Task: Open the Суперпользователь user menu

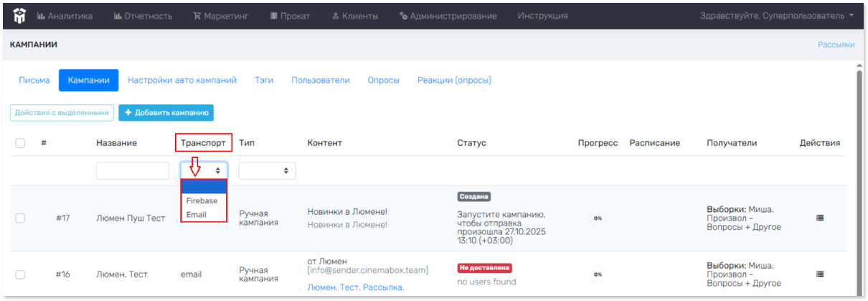Action: point(777,15)
